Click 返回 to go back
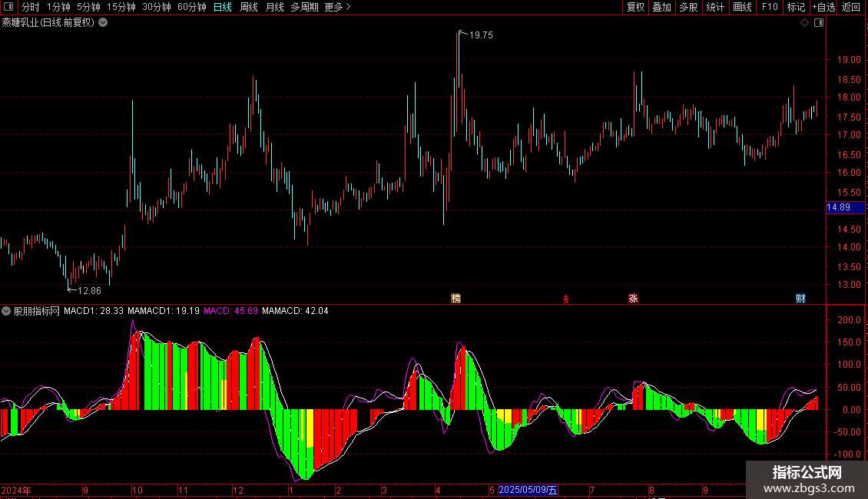 pyautogui.click(x=851, y=7)
